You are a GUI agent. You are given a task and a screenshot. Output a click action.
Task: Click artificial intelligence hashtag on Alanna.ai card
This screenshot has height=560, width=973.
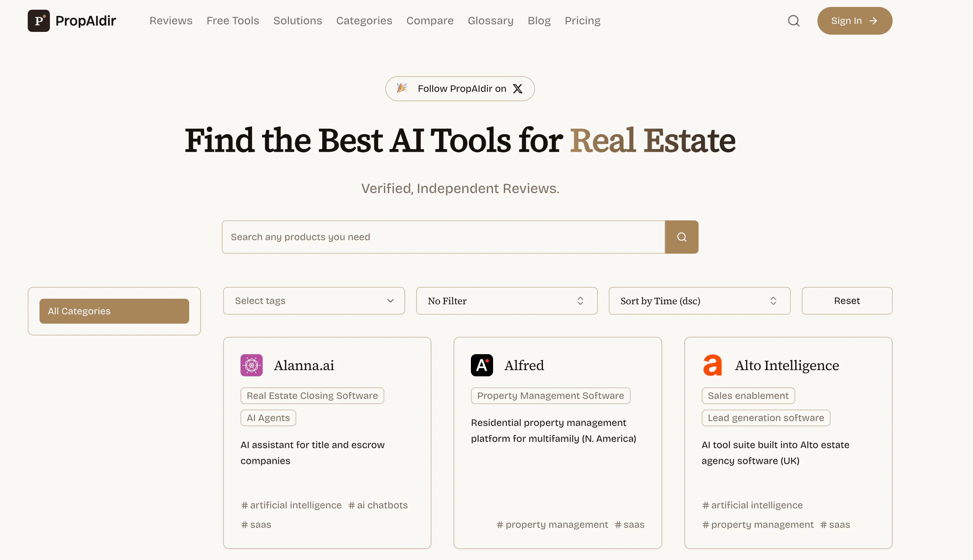tap(291, 505)
